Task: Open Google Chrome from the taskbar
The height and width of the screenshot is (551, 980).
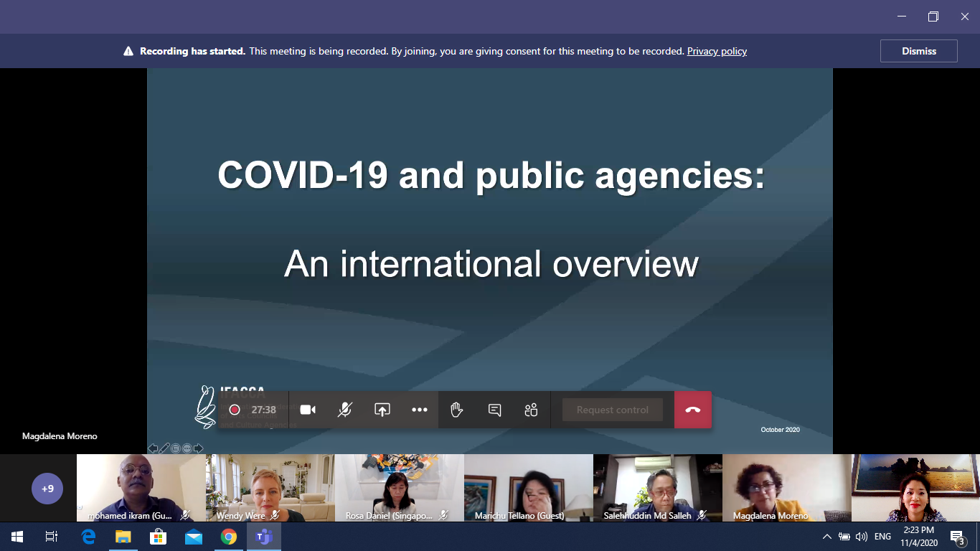Action: coord(229,537)
